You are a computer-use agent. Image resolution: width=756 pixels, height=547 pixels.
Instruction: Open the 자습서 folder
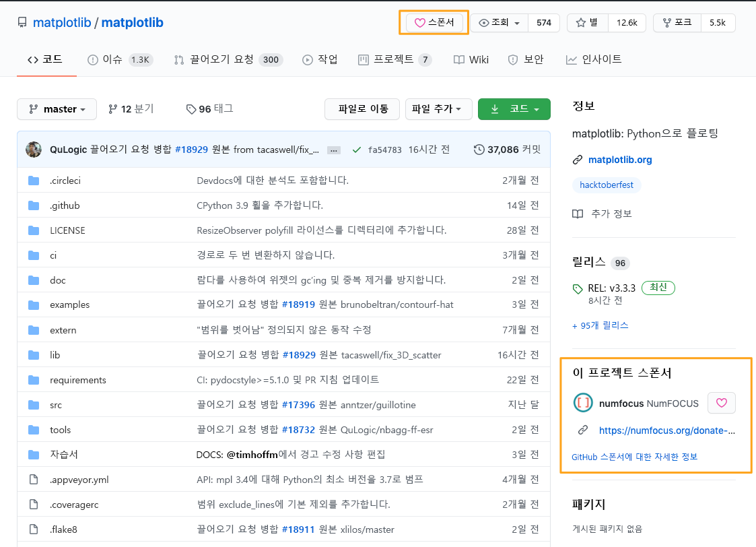64,455
